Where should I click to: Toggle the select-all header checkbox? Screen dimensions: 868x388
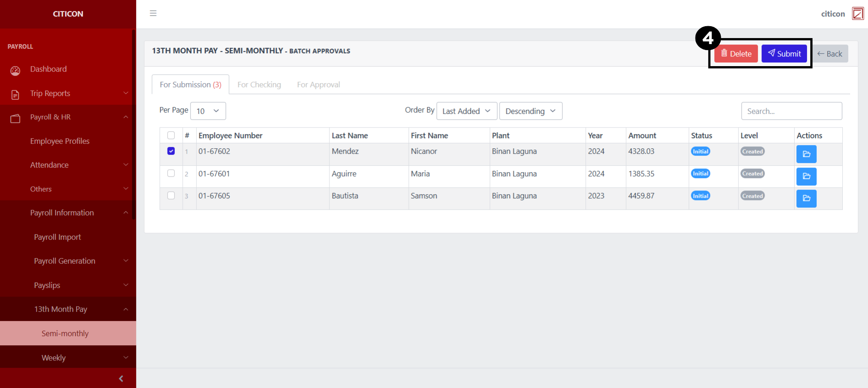point(171,135)
